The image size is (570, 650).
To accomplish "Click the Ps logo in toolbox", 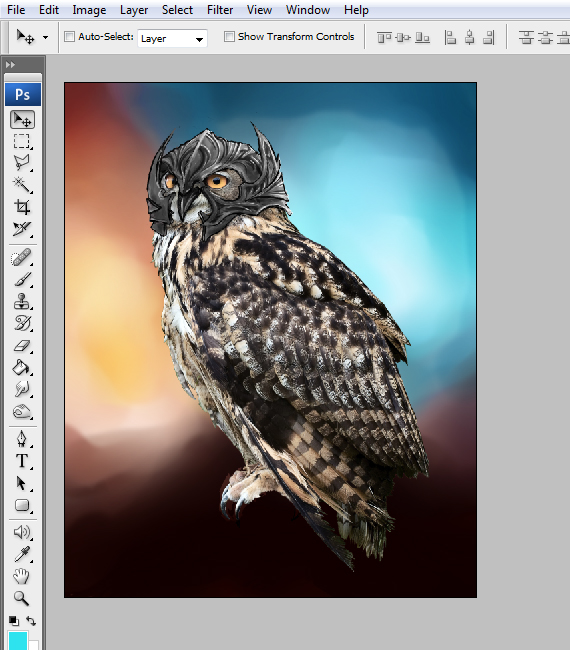I will [23, 95].
